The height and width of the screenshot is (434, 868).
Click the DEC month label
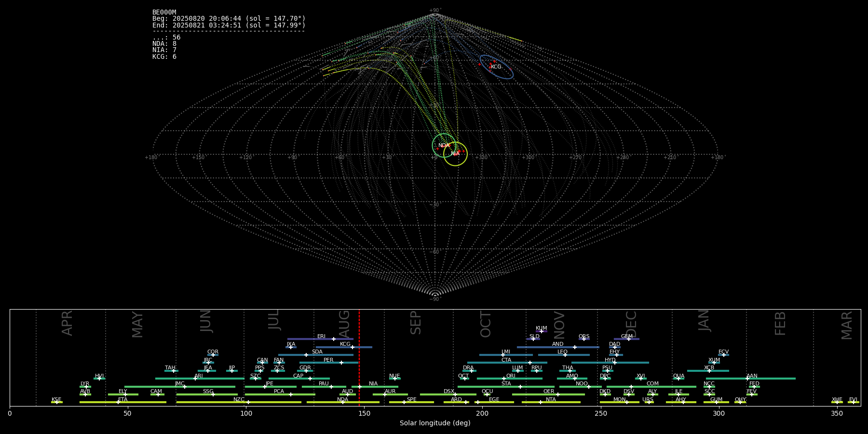click(x=631, y=324)
